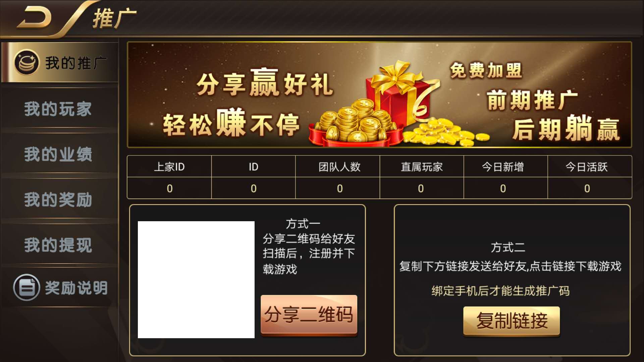
Task: Select 我的奖励 from the sidebar
Action: tap(58, 199)
